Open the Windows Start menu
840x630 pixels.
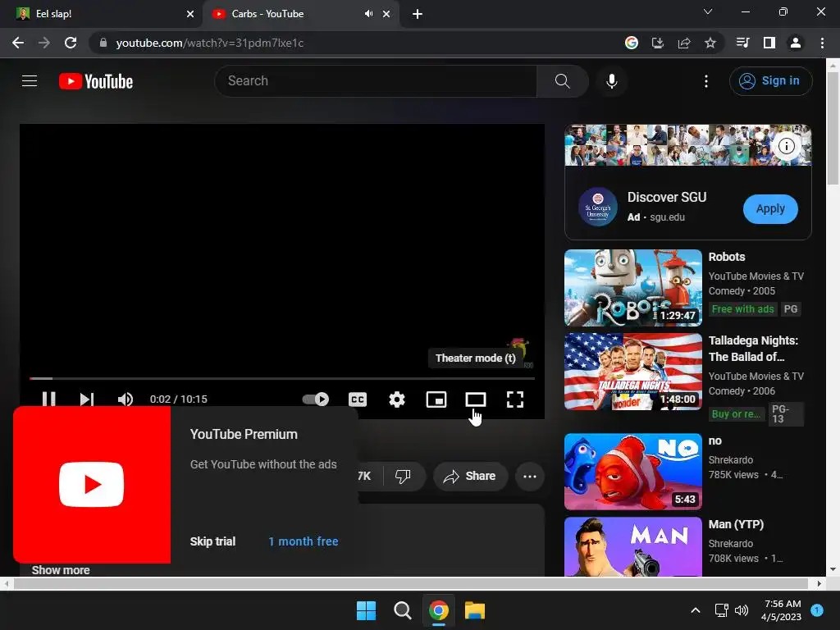367,610
